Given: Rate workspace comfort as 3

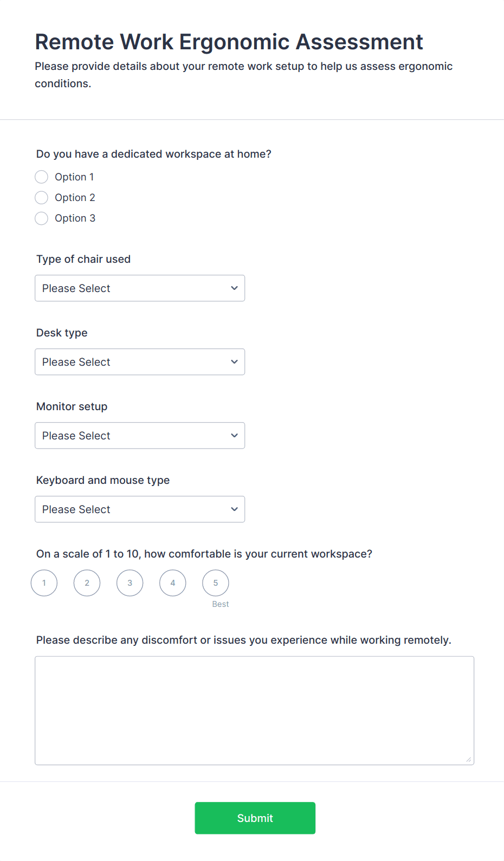Looking at the screenshot, I should tap(130, 583).
